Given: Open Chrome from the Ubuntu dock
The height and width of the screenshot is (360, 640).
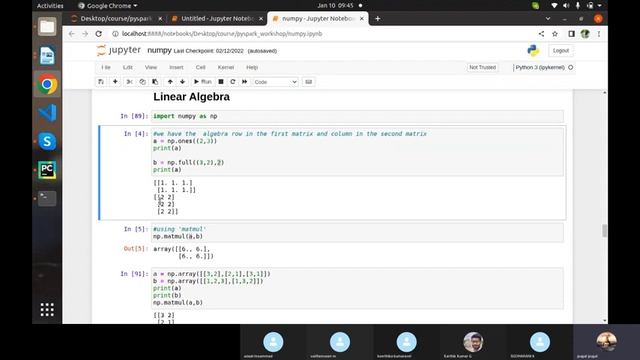Looking at the screenshot, I should coord(47,84).
